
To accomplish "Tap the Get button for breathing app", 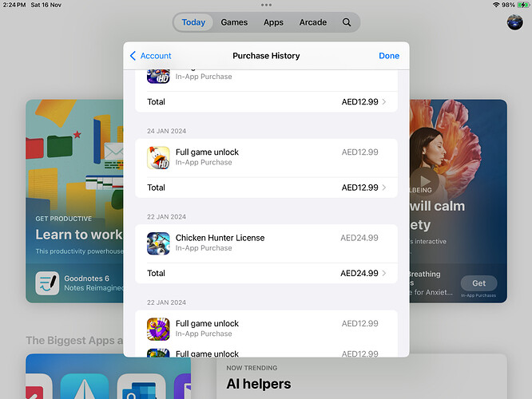I will click(478, 283).
